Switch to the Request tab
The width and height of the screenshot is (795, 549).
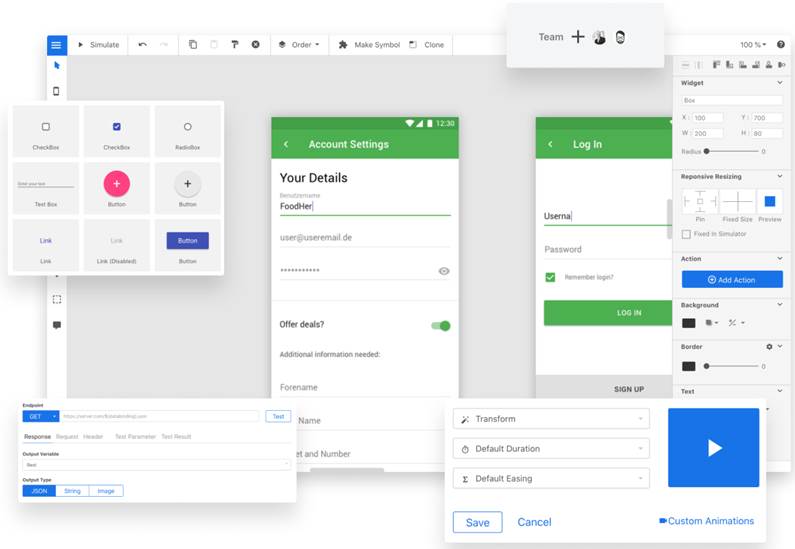67,437
